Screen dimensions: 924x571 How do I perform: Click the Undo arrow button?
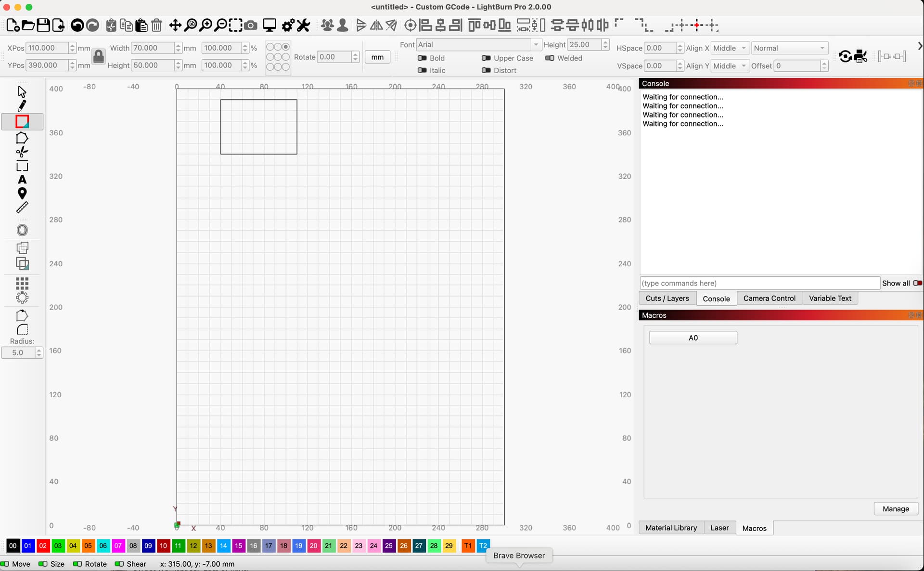pyautogui.click(x=77, y=26)
